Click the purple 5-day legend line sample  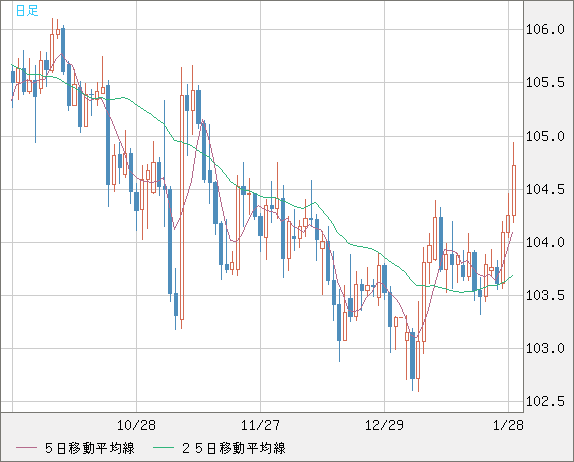(26, 448)
